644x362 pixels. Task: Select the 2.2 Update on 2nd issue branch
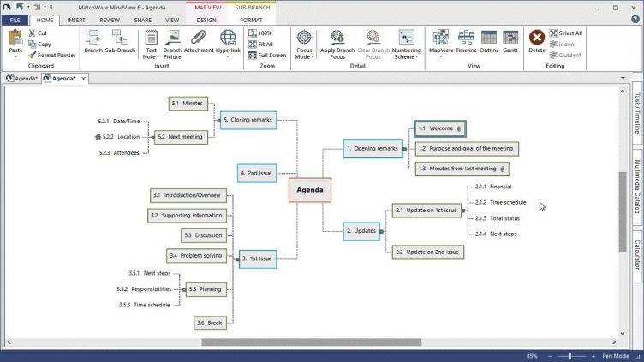pyautogui.click(x=427, y=252)
